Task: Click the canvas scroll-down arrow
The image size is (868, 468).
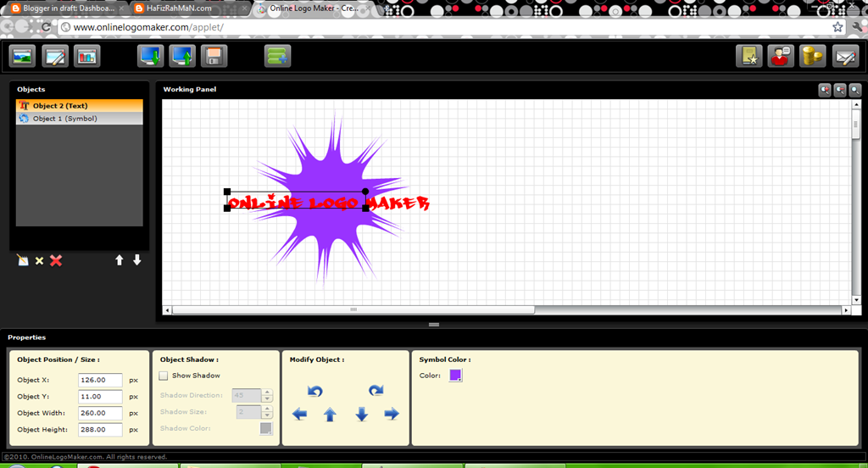Action: pos(856,300)
